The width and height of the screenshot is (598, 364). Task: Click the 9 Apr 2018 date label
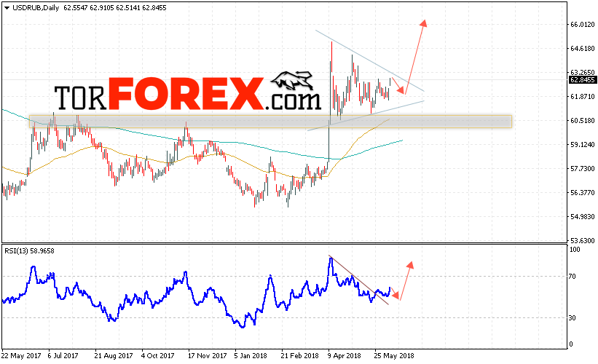[345, 355]
